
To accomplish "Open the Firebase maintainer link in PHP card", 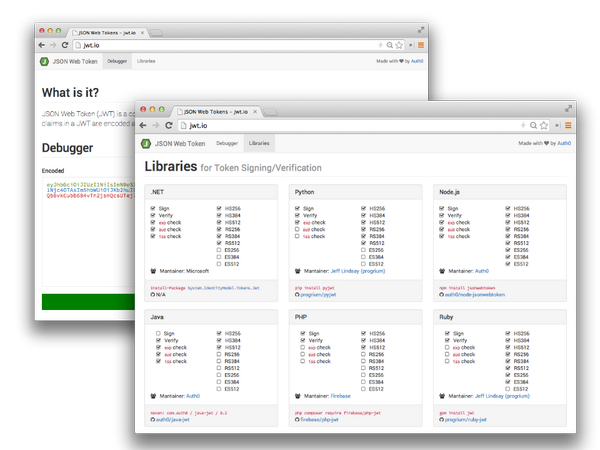I will [340, 396].
